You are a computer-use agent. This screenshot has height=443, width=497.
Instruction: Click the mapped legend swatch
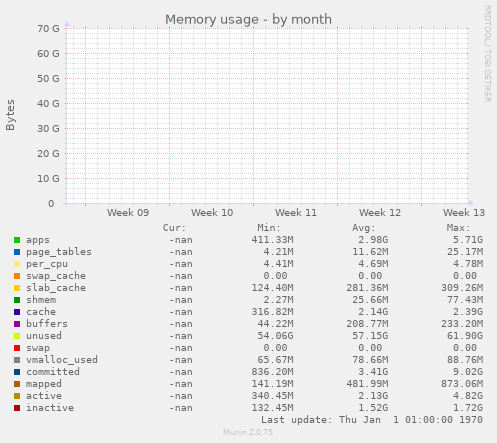coord(17,384)
